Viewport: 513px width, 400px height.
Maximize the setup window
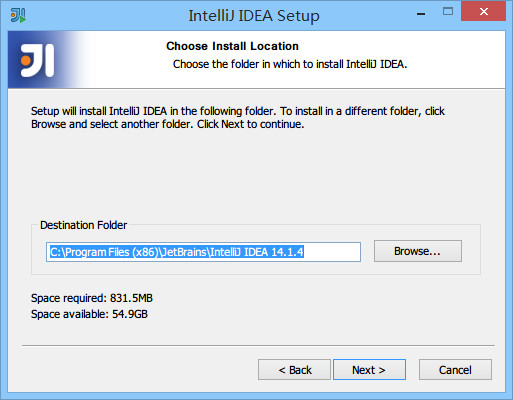(x=448, y=12)
